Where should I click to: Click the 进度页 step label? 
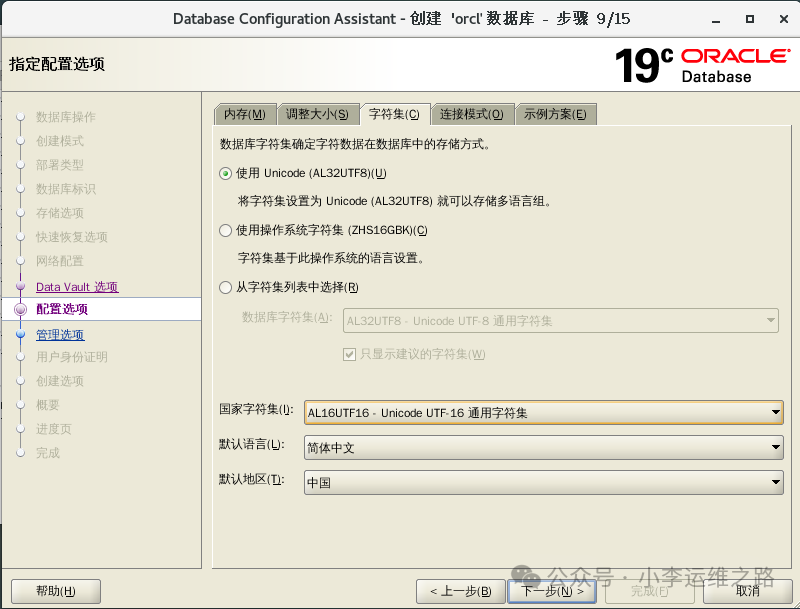click(x=54, y=429)
